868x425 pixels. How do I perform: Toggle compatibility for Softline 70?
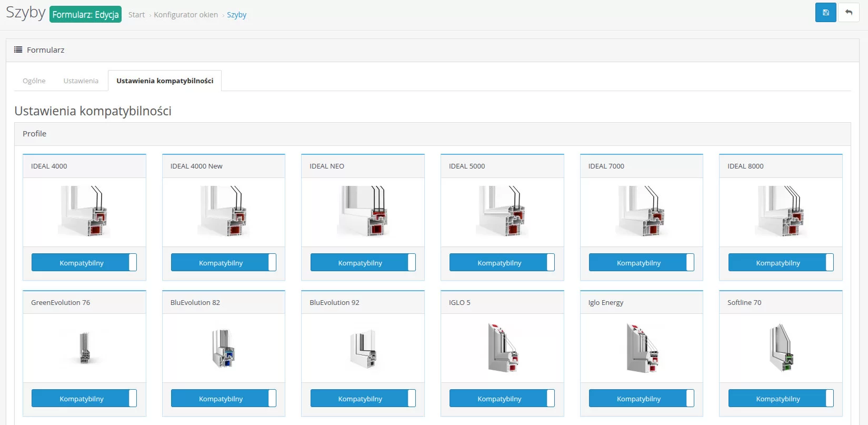pyautogui.click(x=781, y=398)
